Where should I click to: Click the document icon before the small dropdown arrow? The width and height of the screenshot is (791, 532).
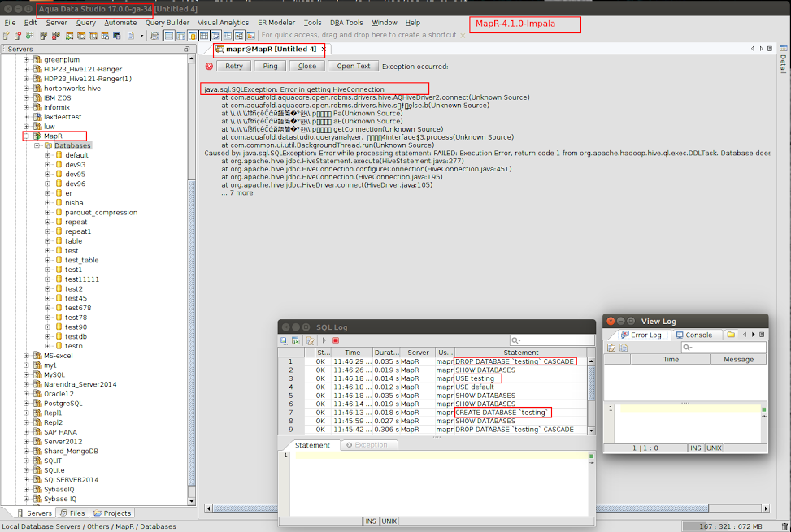(131, 36)
